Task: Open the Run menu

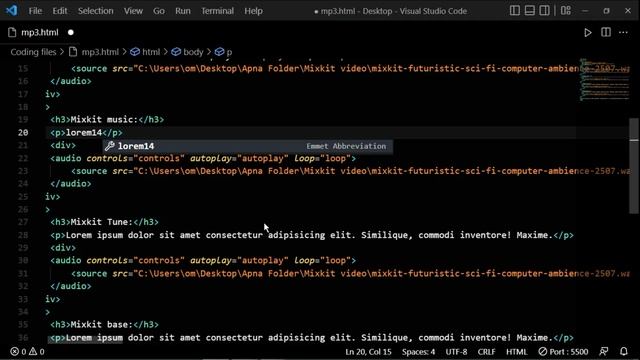Action: point(183,11)
